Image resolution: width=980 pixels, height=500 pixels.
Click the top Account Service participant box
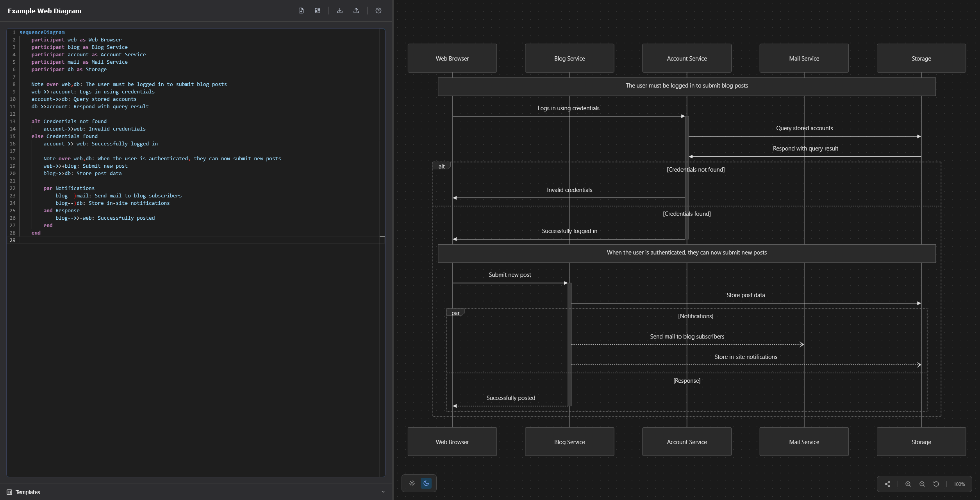(687, 58)
